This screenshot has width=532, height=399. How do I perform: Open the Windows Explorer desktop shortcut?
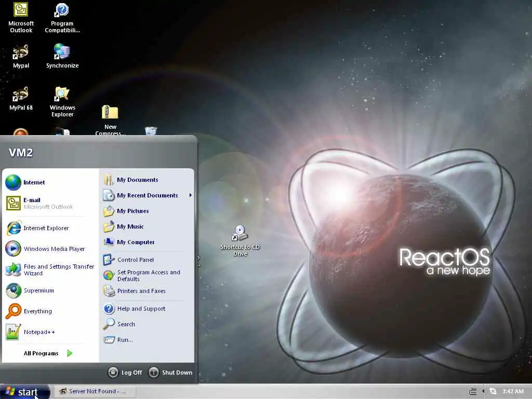point(62,102)
